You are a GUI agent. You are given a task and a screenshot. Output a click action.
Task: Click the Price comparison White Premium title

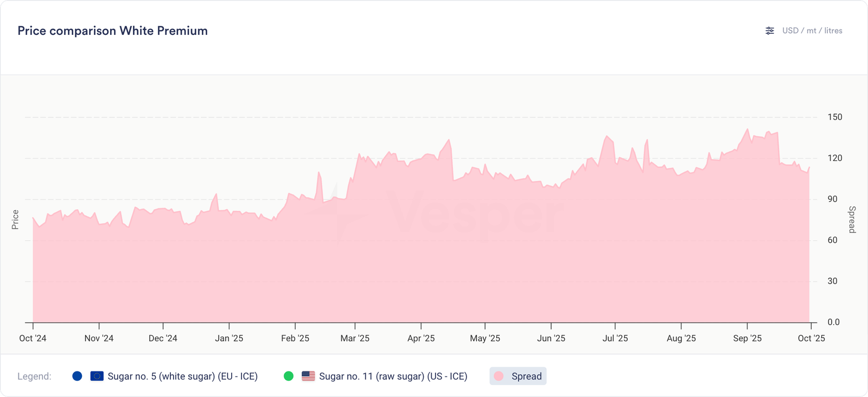click(112, 31)
